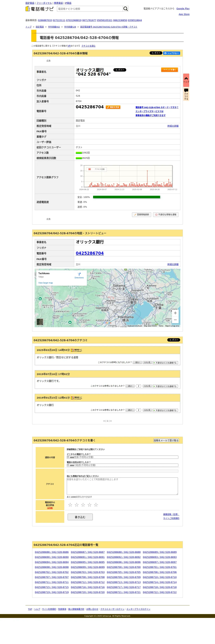Vote はい on the 2025年03月28日 review
This screenshot has height=644, width=215.
[137, 362]
